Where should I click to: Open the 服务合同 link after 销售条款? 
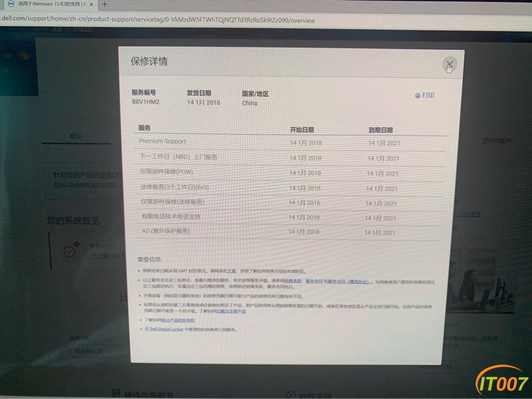click(314, 281)
